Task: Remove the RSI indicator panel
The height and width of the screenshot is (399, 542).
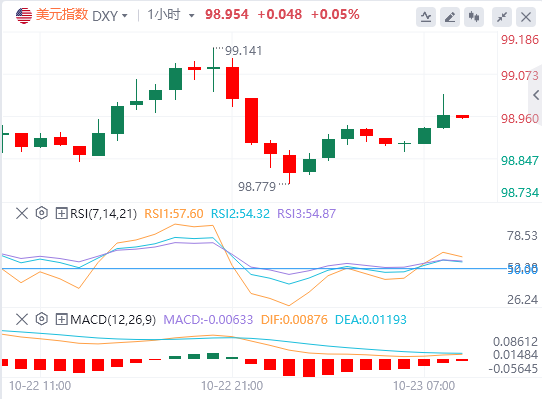Action: (x=22, y=213)
